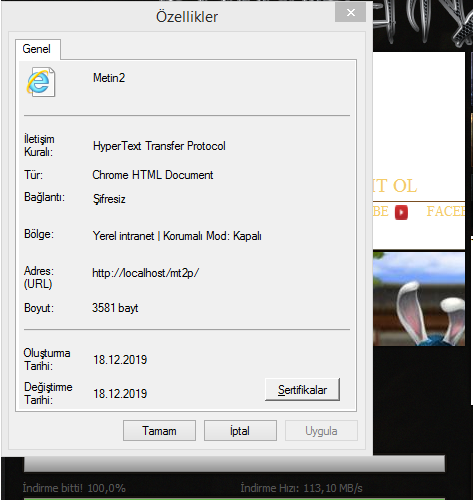This screenshot has width=473, height=500.
Task: Click the Değiştirme Tarihi date 18.12.2019
Action: 120,394
